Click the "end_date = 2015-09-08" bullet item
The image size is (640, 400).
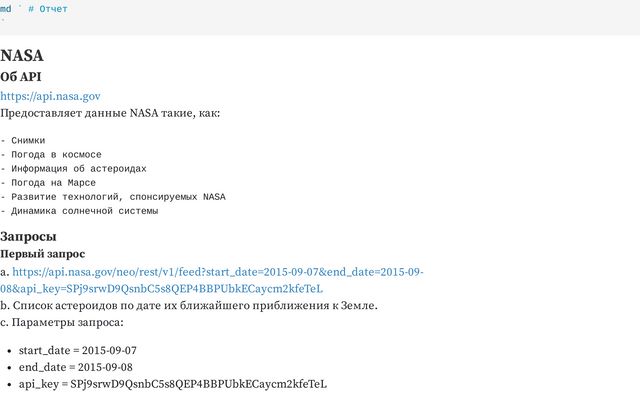(x=75, y=367)
